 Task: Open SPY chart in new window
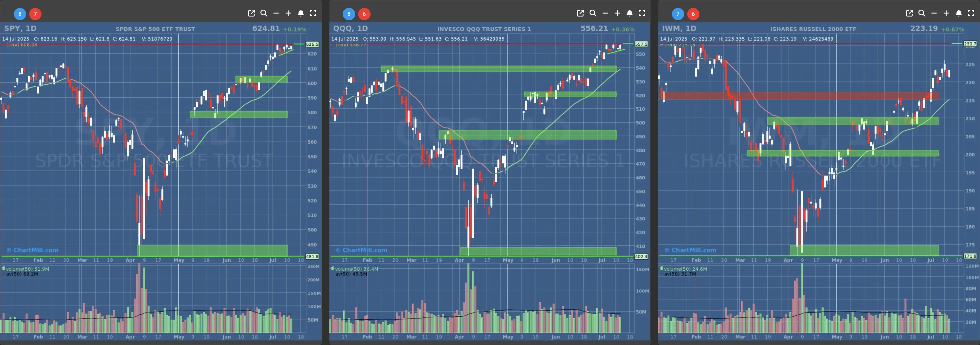(x=252, y=13)
